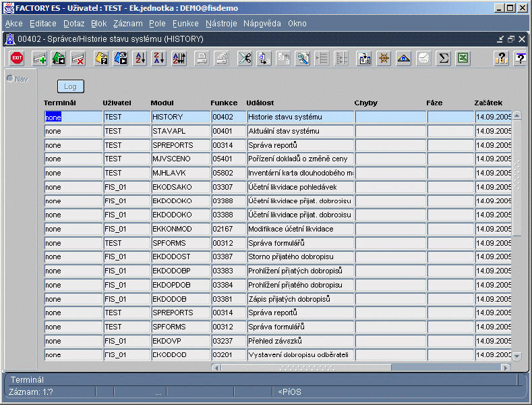The image size is (532, 405).
Task: Click scroll down arrow of vertical scrollbar
Action: click(517, 356)
